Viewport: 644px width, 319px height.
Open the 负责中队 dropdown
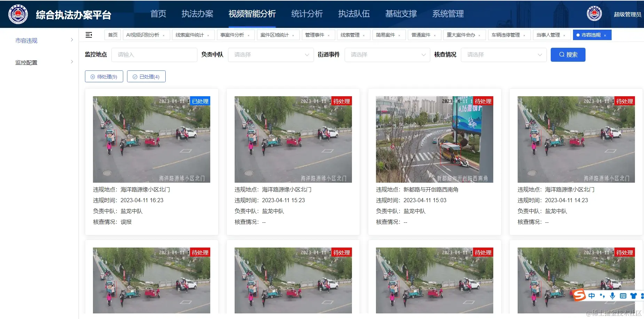271,55
